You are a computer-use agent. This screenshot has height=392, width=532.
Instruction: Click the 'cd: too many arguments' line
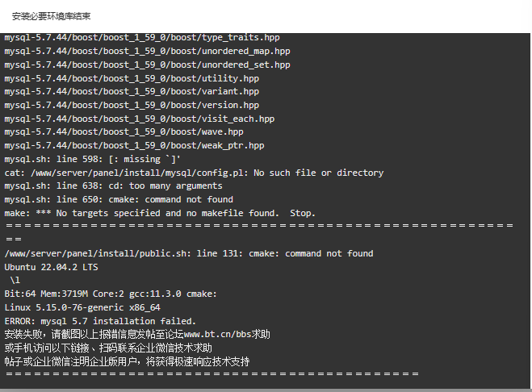coord(113,186)
